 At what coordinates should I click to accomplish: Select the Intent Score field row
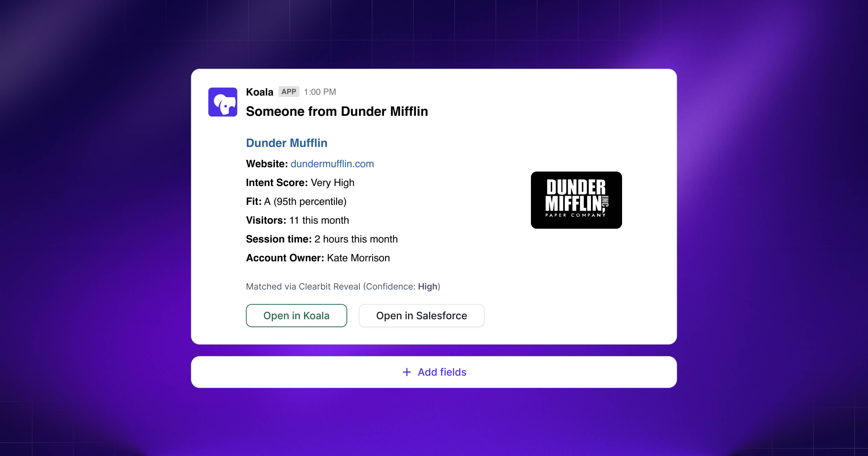[x=300, y=183]
